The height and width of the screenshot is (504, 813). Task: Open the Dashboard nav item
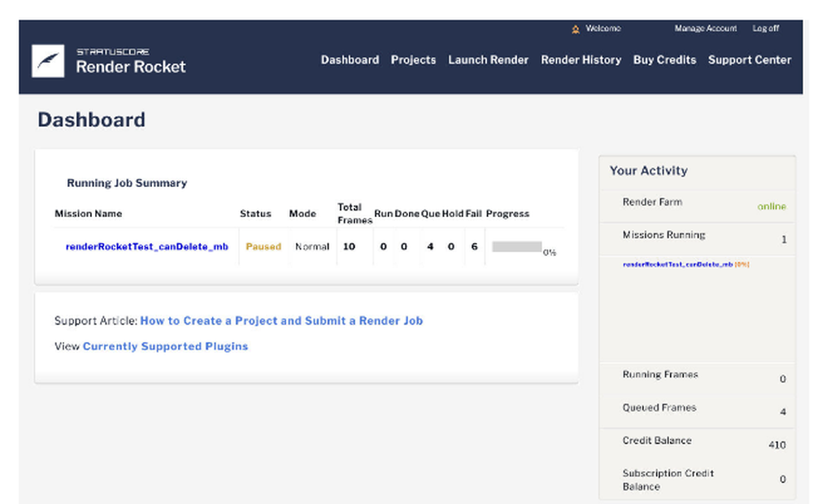tap(350, 59)
